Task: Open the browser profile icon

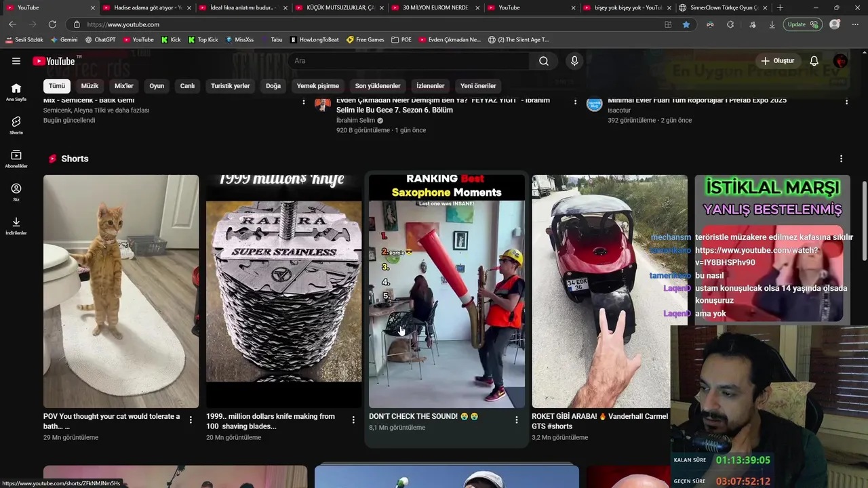Action: tap(835, 24)
